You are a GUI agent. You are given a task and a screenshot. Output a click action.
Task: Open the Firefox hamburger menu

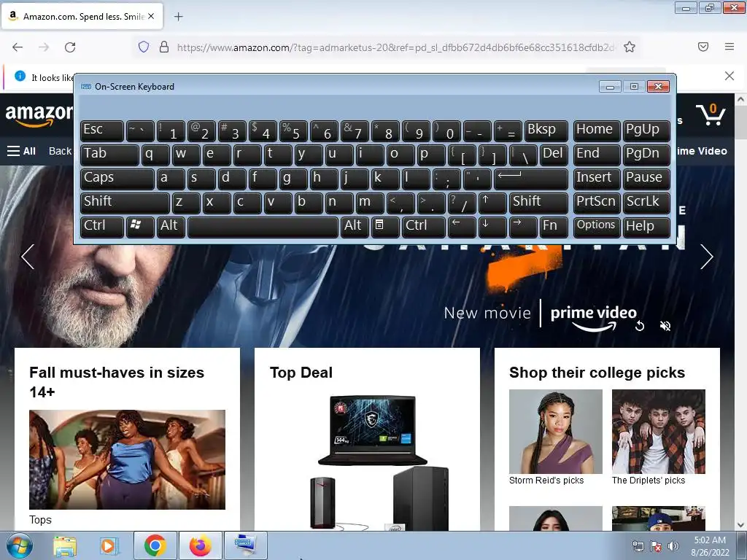pos(729,47)
